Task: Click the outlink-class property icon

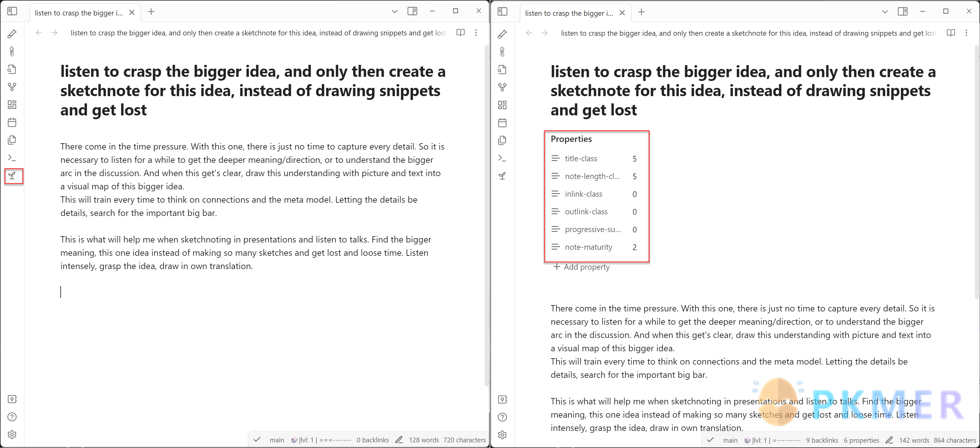Action: (x=555, y=212)
